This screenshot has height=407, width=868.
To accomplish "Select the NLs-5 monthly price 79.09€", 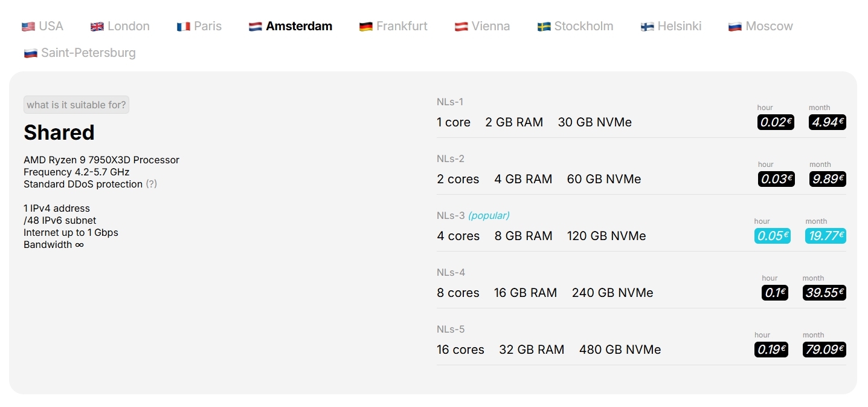I will (824, 350).
